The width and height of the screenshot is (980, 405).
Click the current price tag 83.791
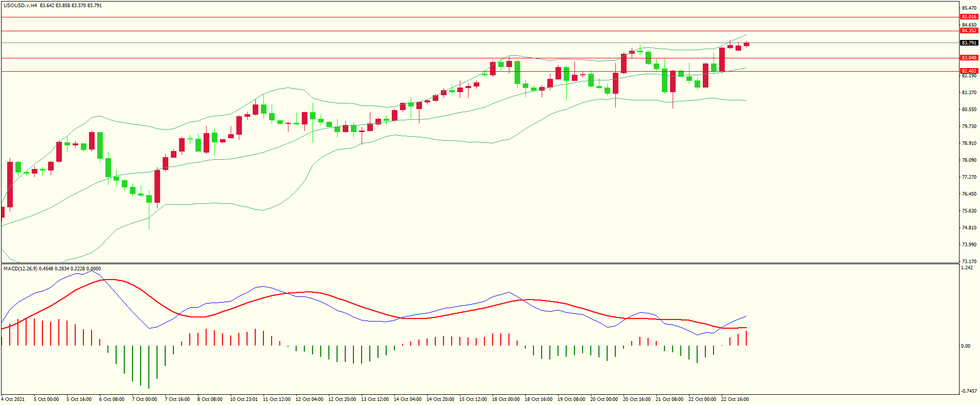click(x=969, y=43)
